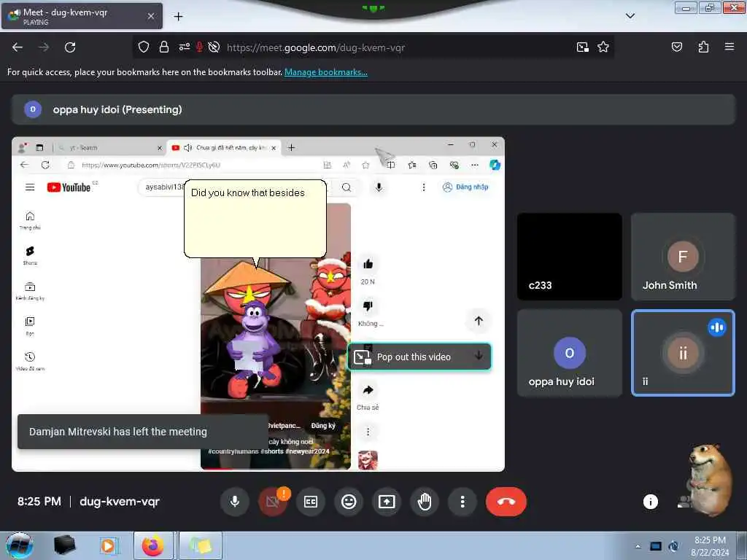This screenshot has height=560, width=747.
Task: Click the site security padlock icon
Action: coord(164,47)
